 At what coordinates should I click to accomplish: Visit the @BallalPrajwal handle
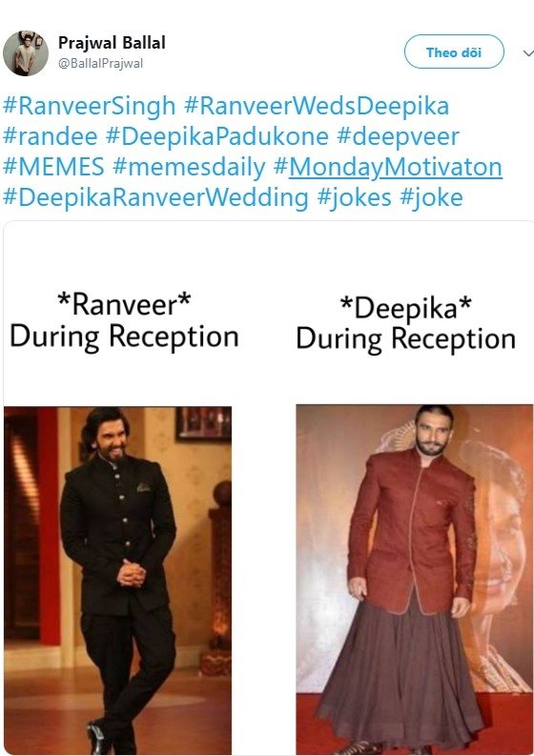click(100, 63)
